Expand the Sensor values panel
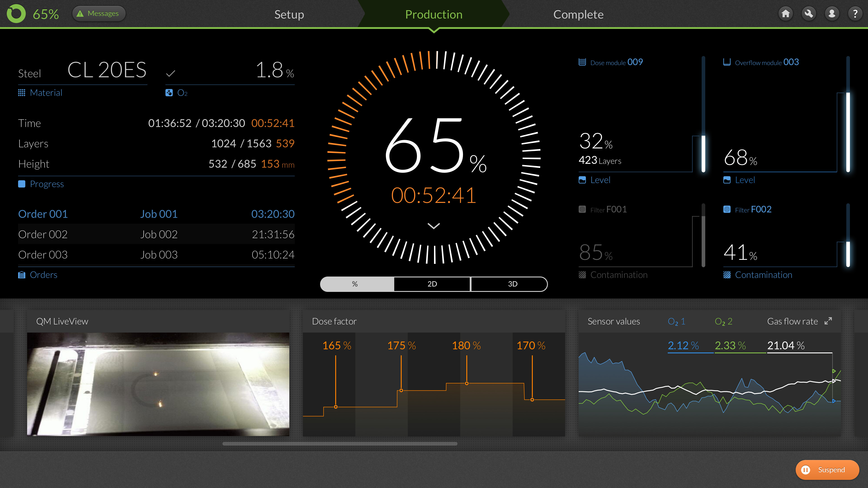Image resolution: width=868 pixels, height=488 pixels. pyautogui.click(x=828, y=321)
